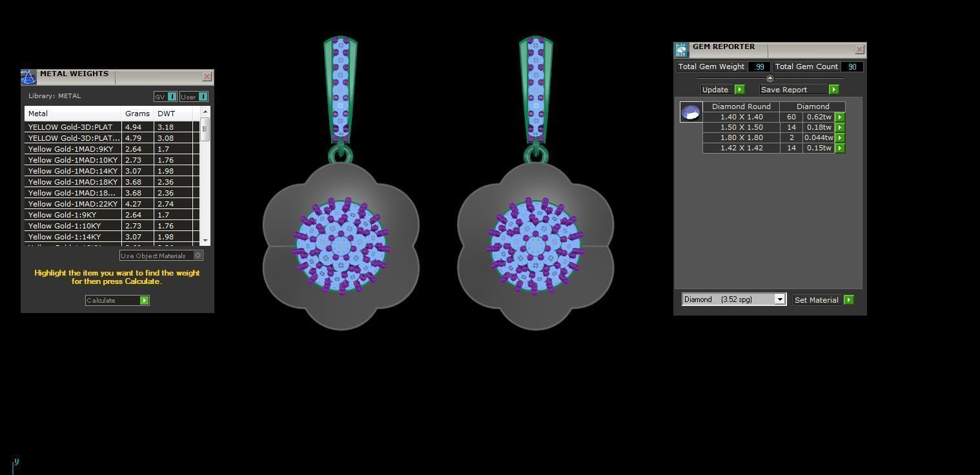Click the Metal column header
980x475 pixels.
[73, 114]
